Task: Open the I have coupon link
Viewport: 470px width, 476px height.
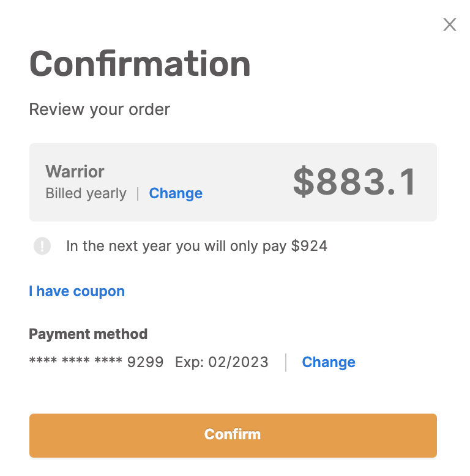Action: (77, 291)
